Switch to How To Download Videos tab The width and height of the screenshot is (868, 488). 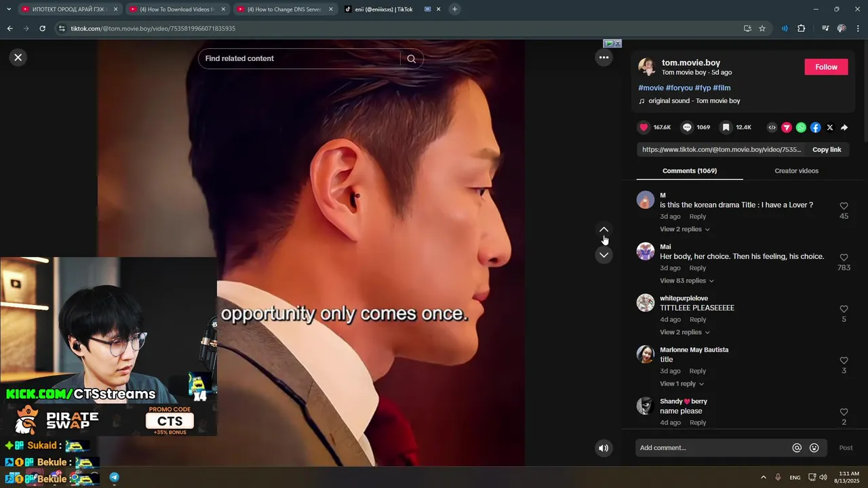point(176,9)
